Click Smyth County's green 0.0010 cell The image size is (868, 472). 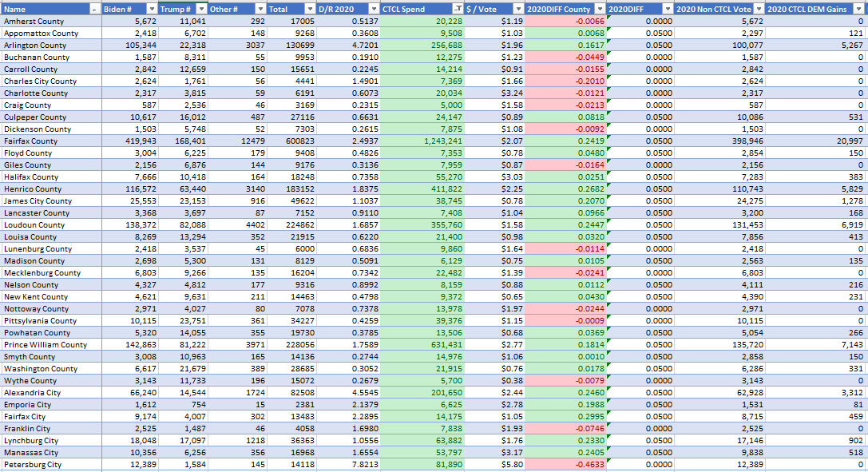565,357
